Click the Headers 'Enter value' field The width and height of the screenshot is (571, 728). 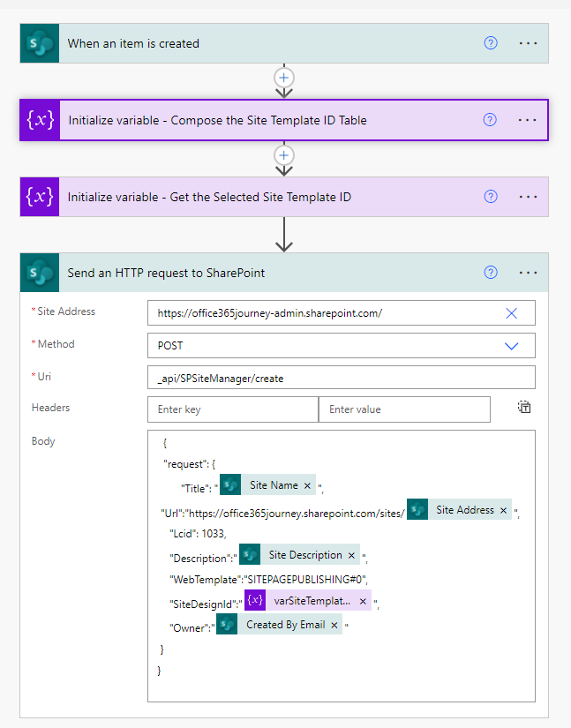[x=404, y=409]
